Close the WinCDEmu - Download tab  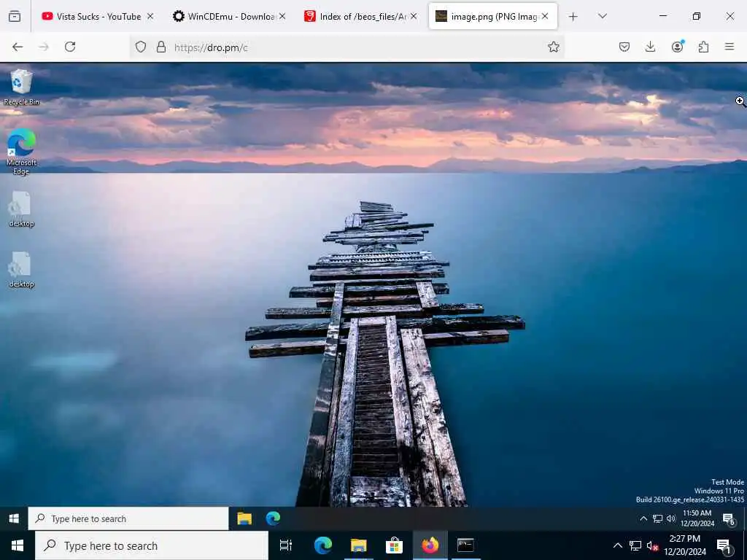coord(282,16)
